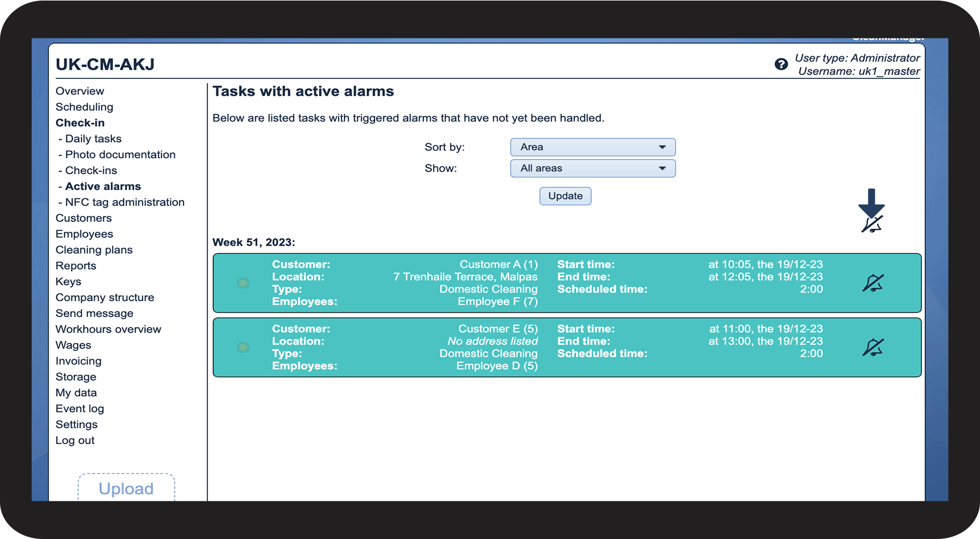Viewport: 980px width, 539px height.
Task: Select the Check-in section
Action: coord(80,123)
